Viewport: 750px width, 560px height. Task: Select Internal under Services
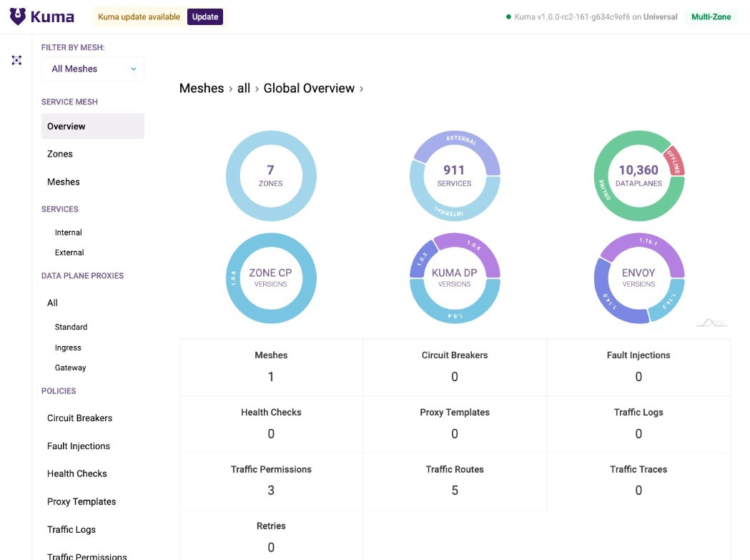pyautogui.click(x=69, y=232)
